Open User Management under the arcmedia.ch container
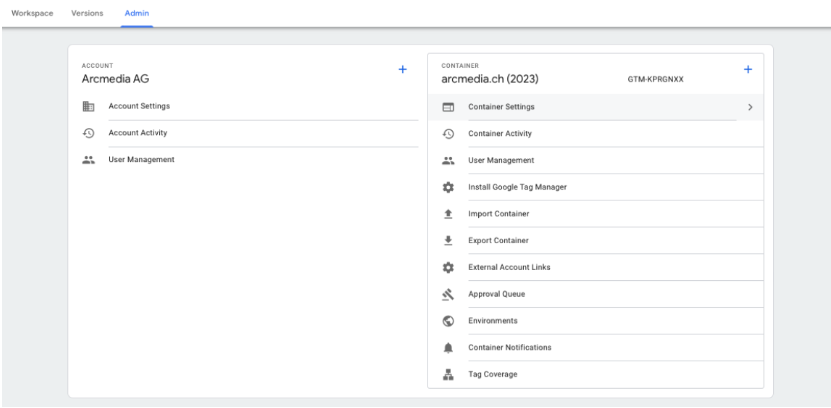The height and width of the screenshot is (408, 831). [501, 161]
